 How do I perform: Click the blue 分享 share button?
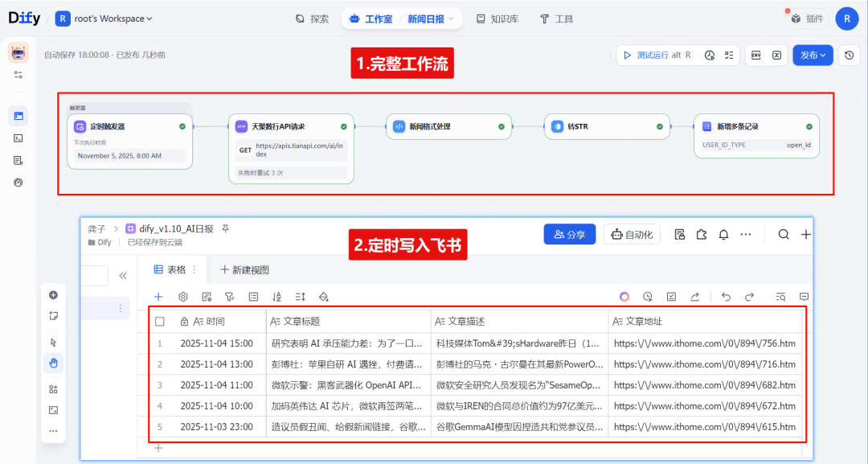pyautogui.click(x=569, y=233)
